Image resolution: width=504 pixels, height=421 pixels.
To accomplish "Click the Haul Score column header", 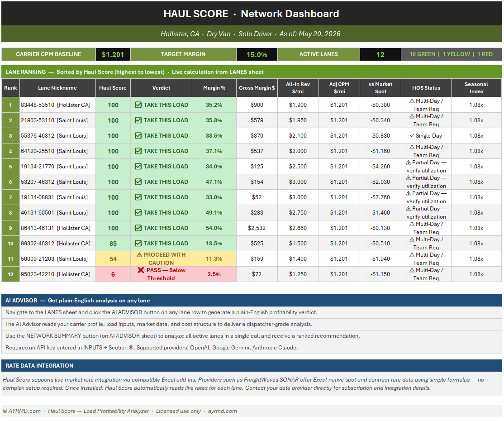I will click(113, 88).
